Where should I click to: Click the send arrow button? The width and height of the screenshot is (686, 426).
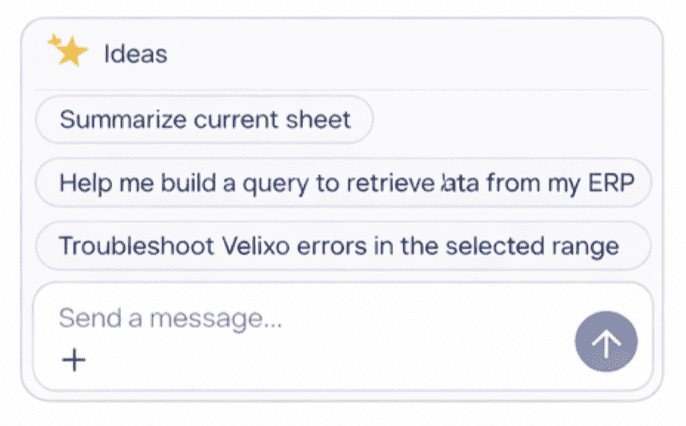click(605, 341)
